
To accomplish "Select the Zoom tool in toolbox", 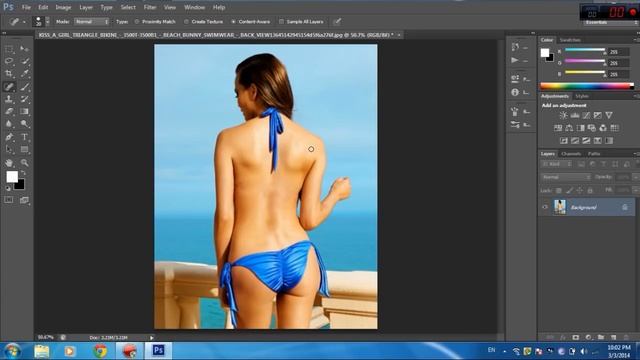I will click(24, 162).
